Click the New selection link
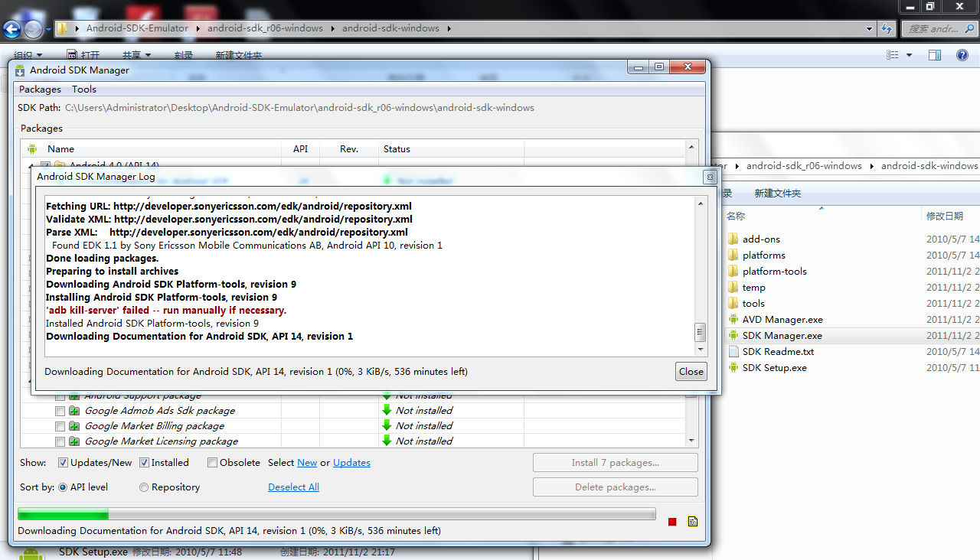Image resolution: width=980 pixels, height=560 pixels. pos(307,463)
